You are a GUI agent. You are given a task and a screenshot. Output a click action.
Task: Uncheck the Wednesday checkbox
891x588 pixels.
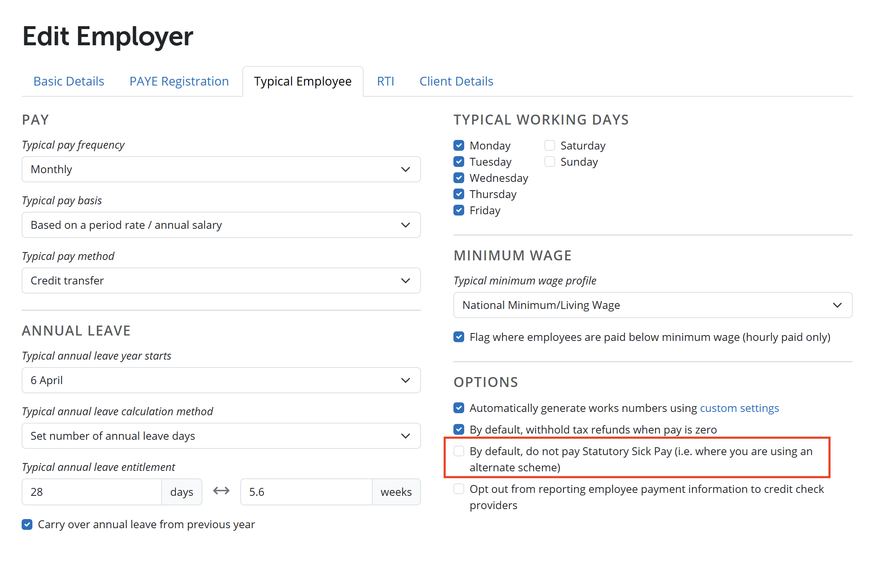pyautogui.click(x=459, y=178)
